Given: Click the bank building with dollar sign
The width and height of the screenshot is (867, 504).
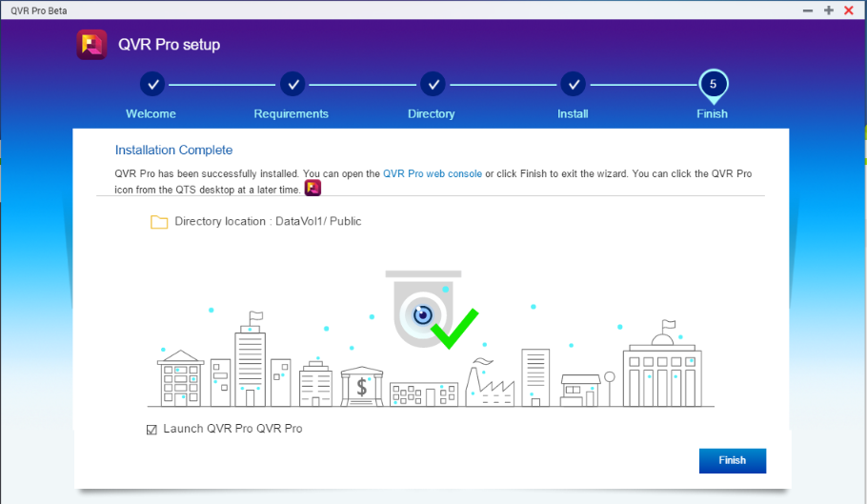Looking at the screenshot, I should coord(361,387).
